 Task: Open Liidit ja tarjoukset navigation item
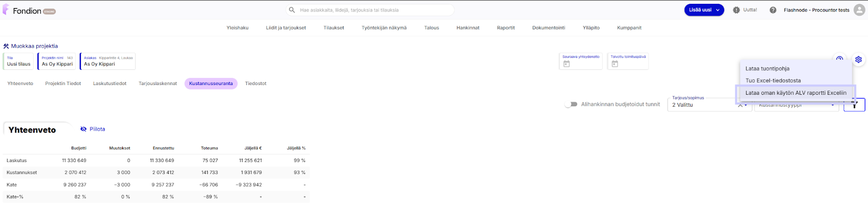tap(286, 28)
